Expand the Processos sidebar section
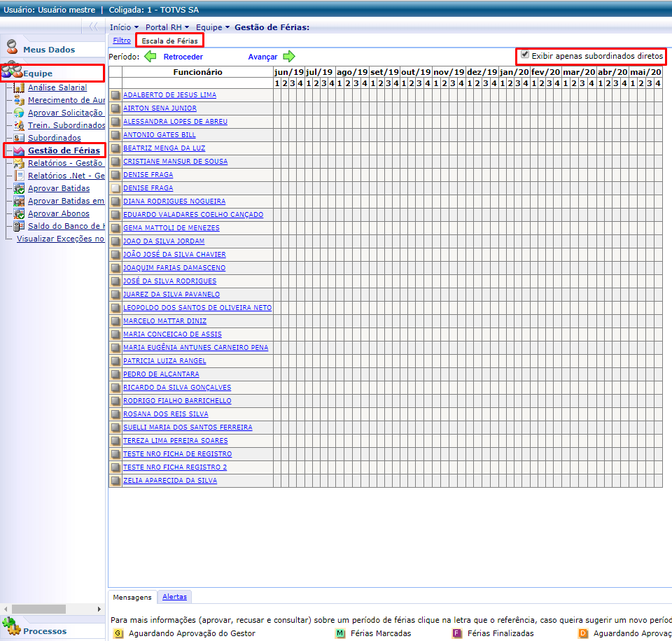Image resolution: width=672 pixels, height=641 pixels. click(45, 631)
